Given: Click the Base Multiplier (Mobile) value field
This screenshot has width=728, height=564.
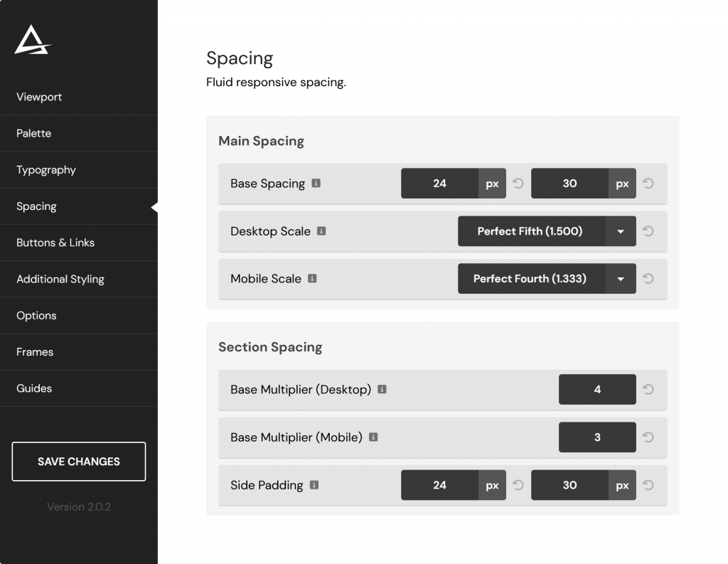Looking at the screenshot, I should 597,437.
